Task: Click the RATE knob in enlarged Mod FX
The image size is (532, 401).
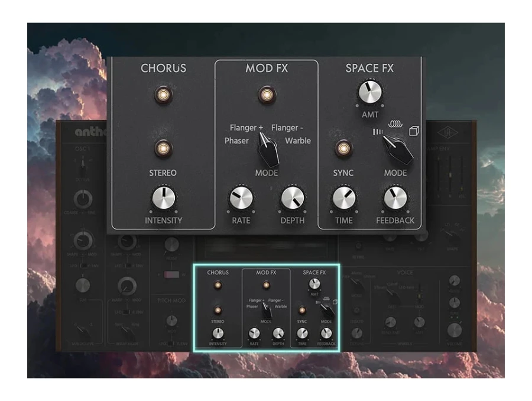Action: tap(241, 198)
